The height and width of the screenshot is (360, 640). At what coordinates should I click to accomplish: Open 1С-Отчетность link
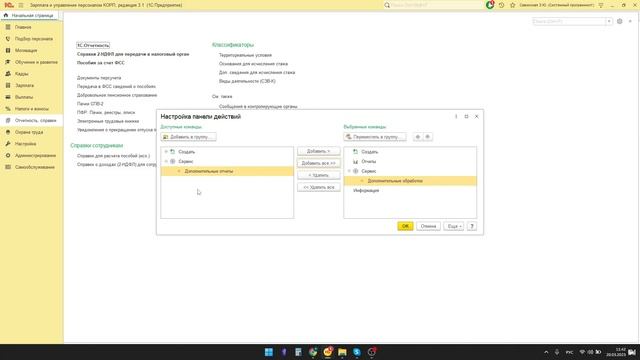tap(93, 45)
